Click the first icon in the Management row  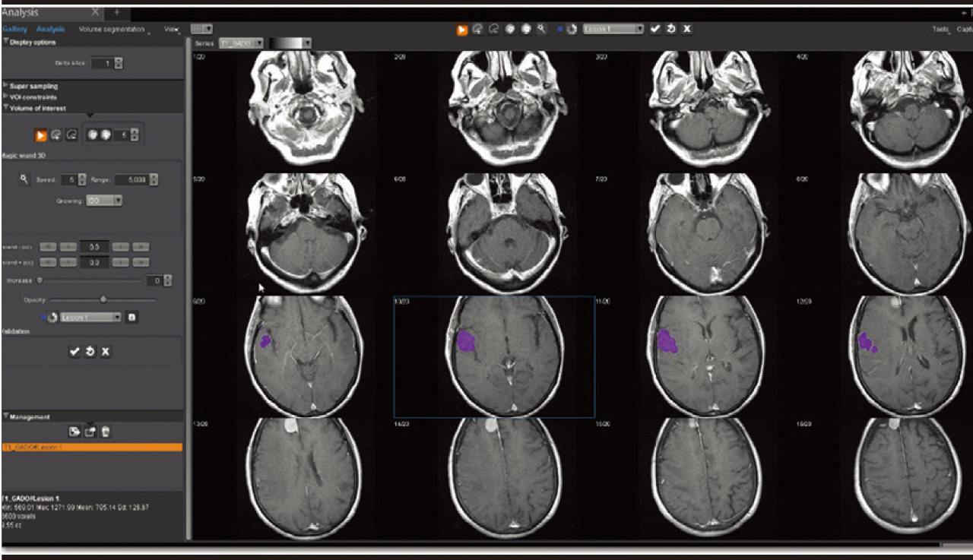point(74,432)
